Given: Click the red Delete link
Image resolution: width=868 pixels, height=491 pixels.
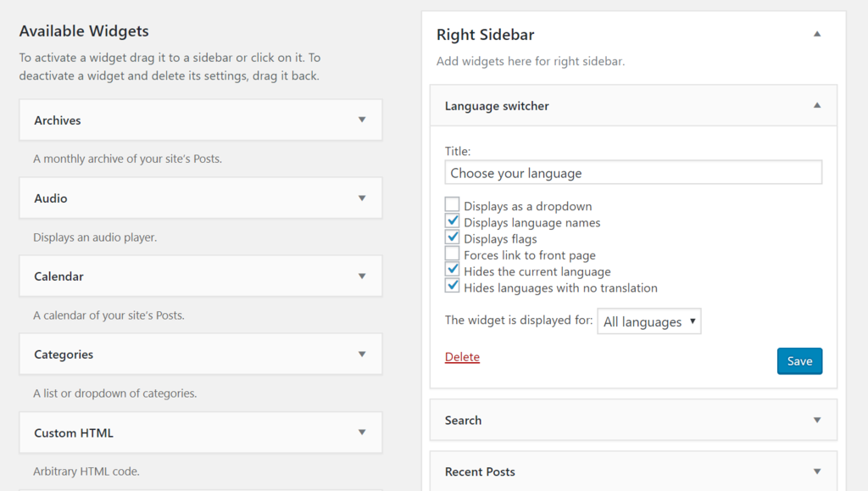Looking at the screenshot, I should [462, 357].
